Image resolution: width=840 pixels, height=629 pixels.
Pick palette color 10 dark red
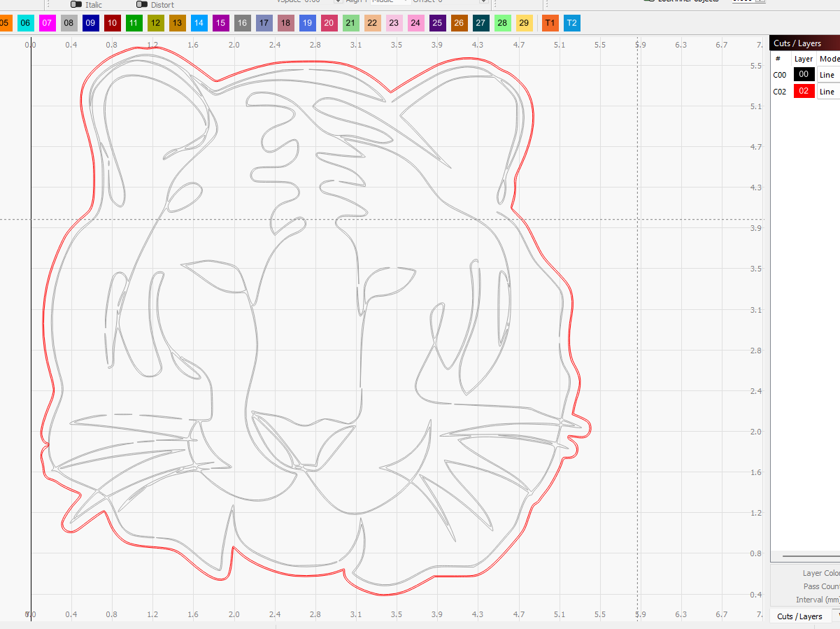click(x=112, y=23)
